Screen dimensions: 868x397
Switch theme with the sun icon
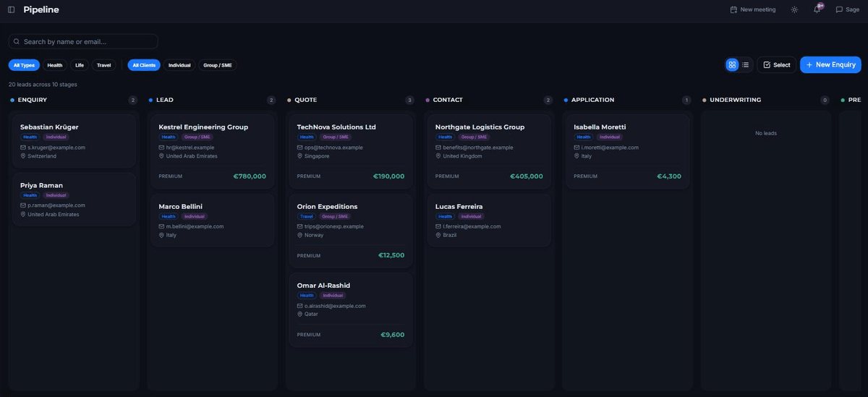[794, 10]
